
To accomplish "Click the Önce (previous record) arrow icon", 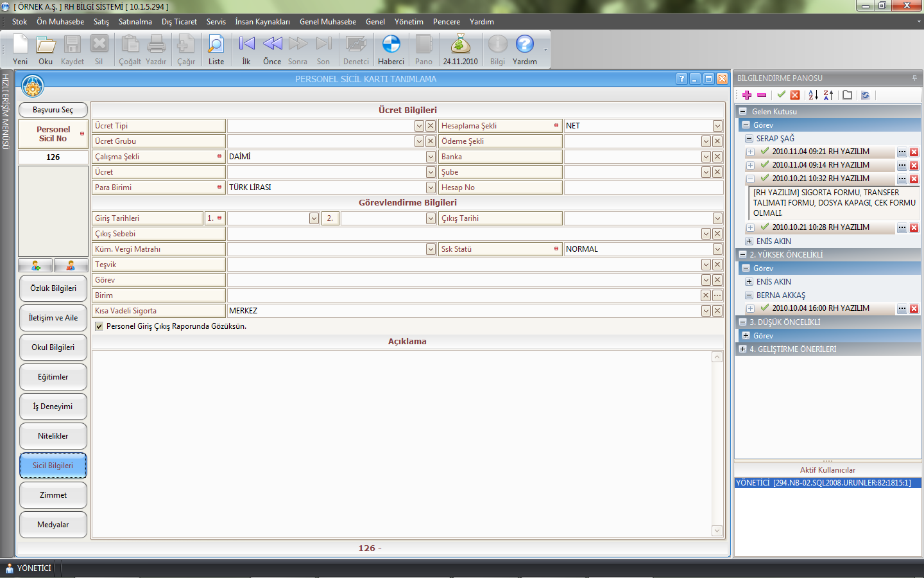I will (272, 45).
